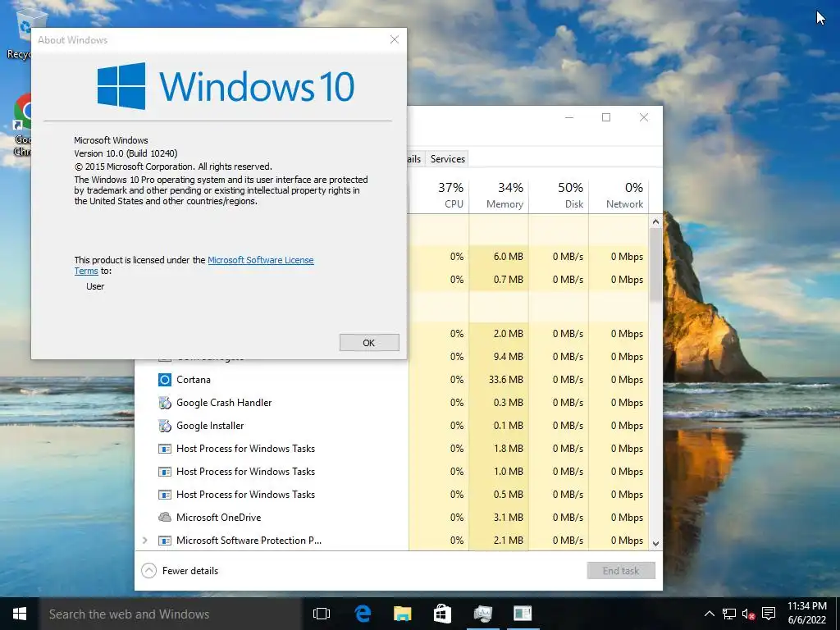Click OK in About Windows dialog
The image size is (840, 630).
369,343
